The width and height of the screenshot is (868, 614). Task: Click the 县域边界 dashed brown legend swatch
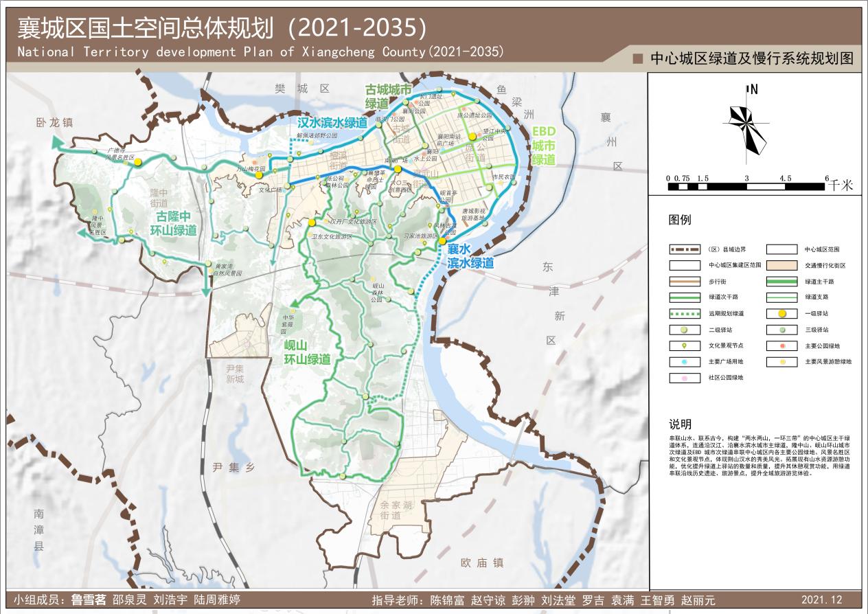coord(685,249)
